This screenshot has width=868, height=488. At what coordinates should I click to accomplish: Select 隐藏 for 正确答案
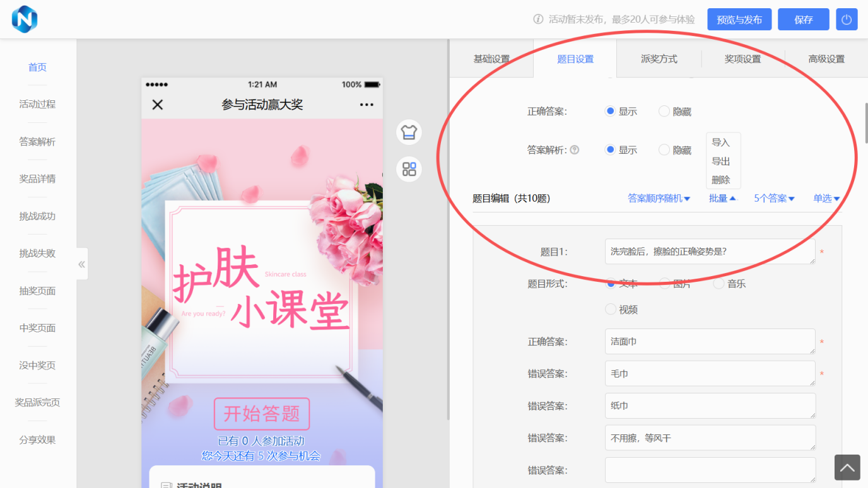[664, 112]
